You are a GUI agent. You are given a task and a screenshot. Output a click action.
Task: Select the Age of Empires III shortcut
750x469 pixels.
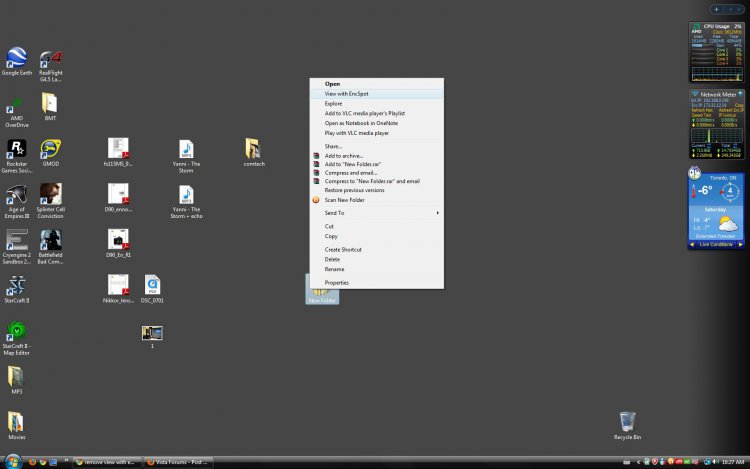(x=17, y=202)
